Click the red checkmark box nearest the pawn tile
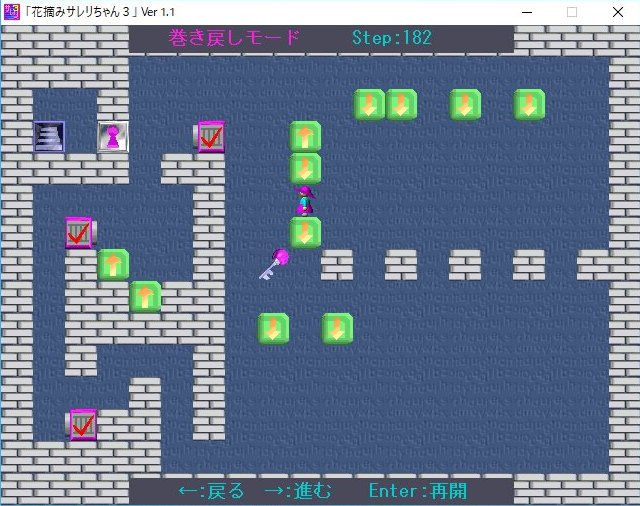The width and height of the screenshot is (640, 506). click(x=209, y=136)
